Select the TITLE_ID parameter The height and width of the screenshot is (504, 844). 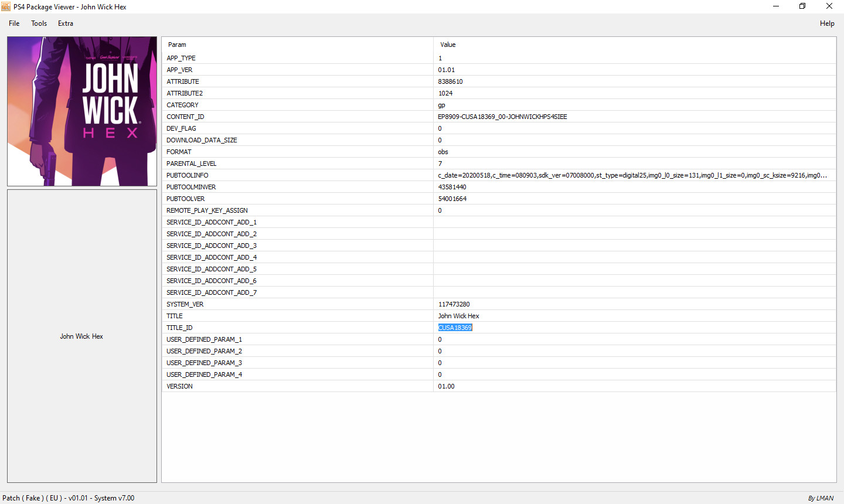click(x=179, y=328)
